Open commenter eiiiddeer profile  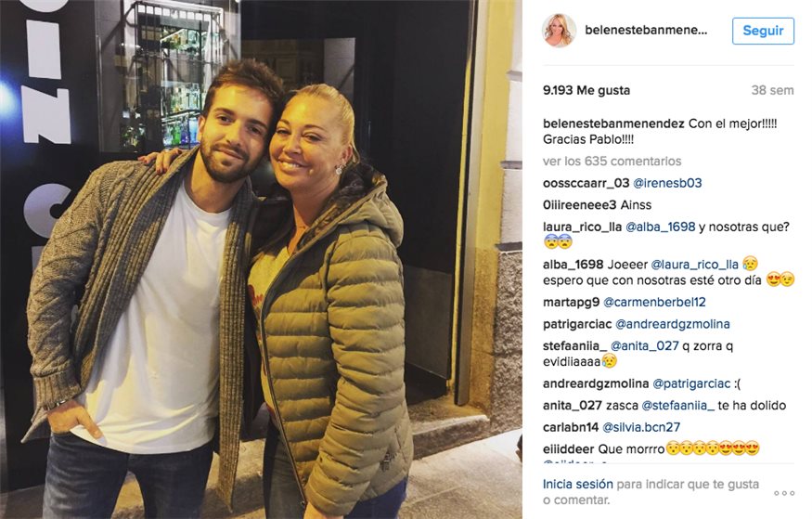click(x=568, y=448)
